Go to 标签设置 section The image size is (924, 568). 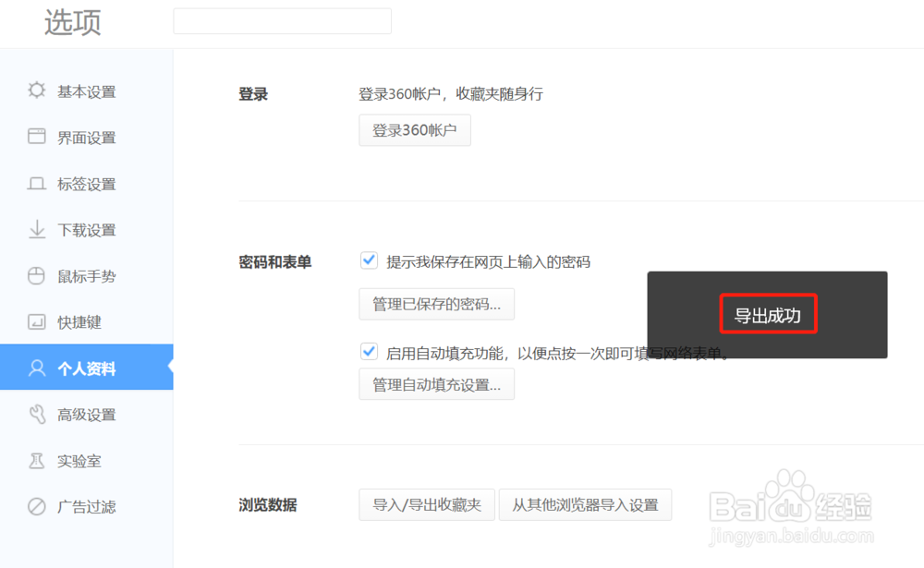pyautogui.click(x=87, y=184)
